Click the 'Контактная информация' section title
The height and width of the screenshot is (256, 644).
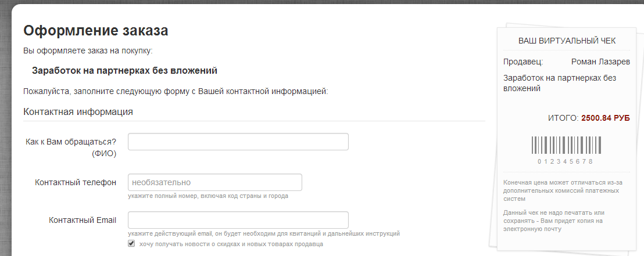78,111
